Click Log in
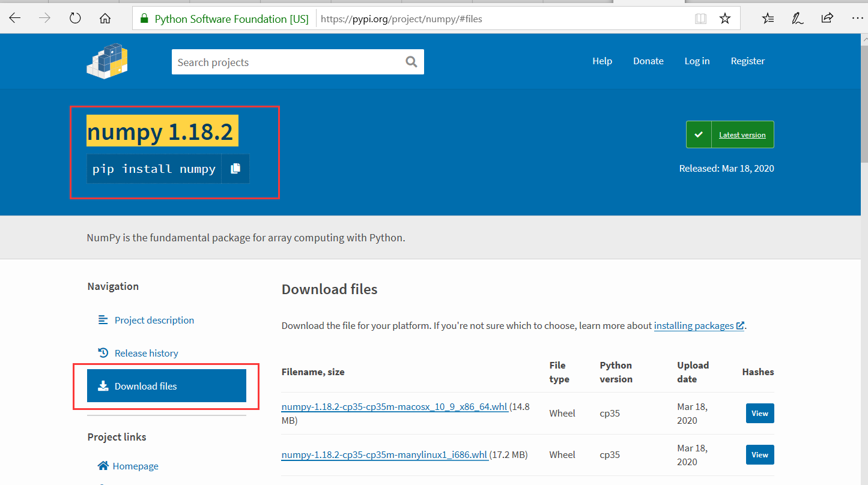 [697, 61]
